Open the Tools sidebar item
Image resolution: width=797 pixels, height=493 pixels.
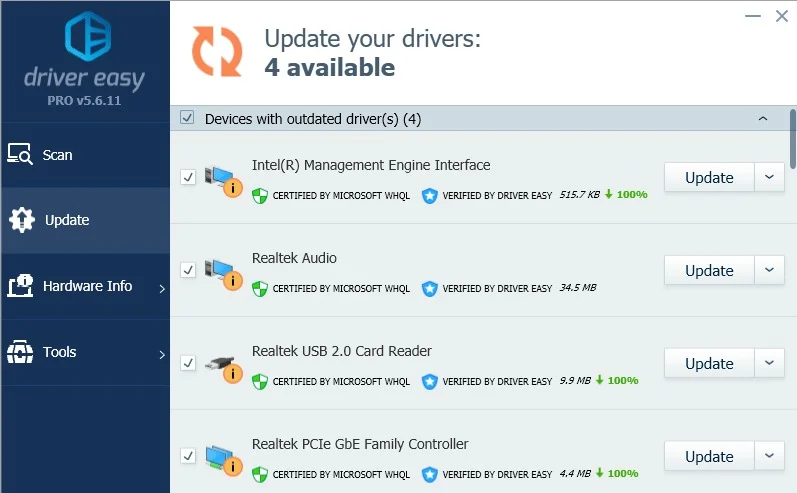(85, 352)
